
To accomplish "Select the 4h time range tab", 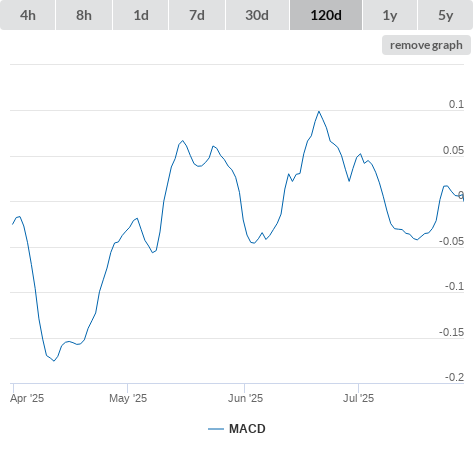I will coord(28,15).
